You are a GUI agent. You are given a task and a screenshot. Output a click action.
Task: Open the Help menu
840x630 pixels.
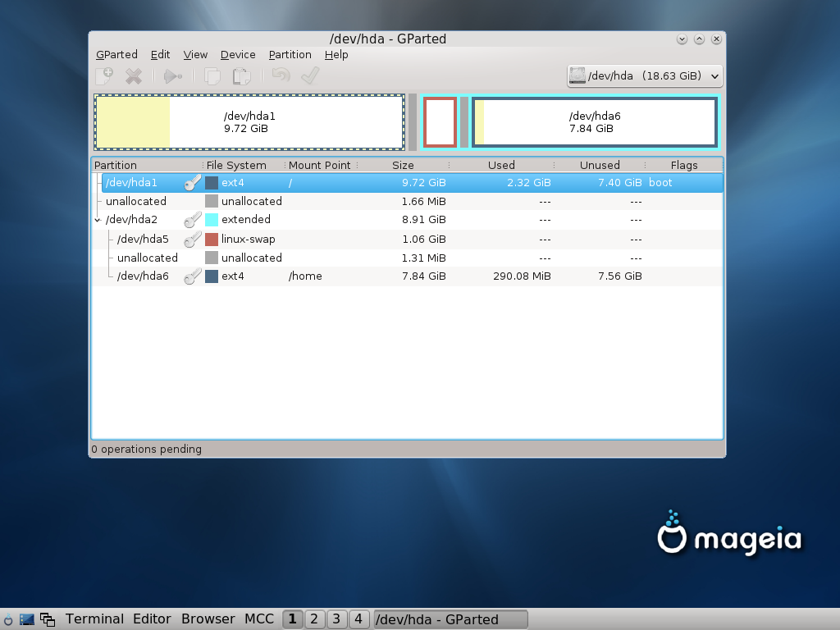tap(336, 55)
